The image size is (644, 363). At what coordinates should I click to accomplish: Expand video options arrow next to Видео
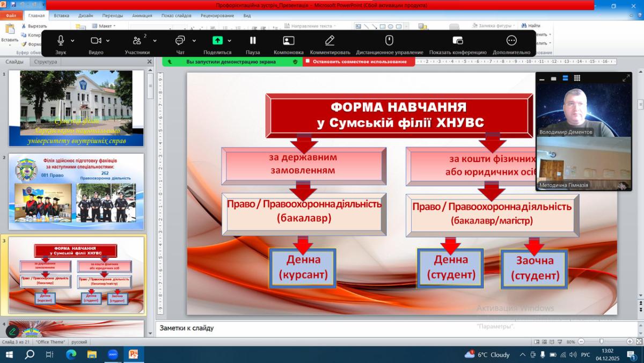click(x=108, y=41)
